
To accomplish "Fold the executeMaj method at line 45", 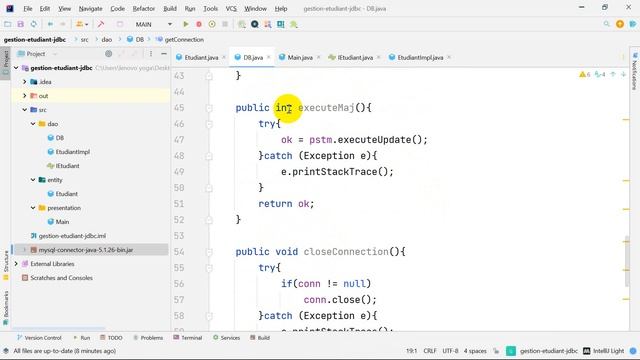I will click(209, 108).
